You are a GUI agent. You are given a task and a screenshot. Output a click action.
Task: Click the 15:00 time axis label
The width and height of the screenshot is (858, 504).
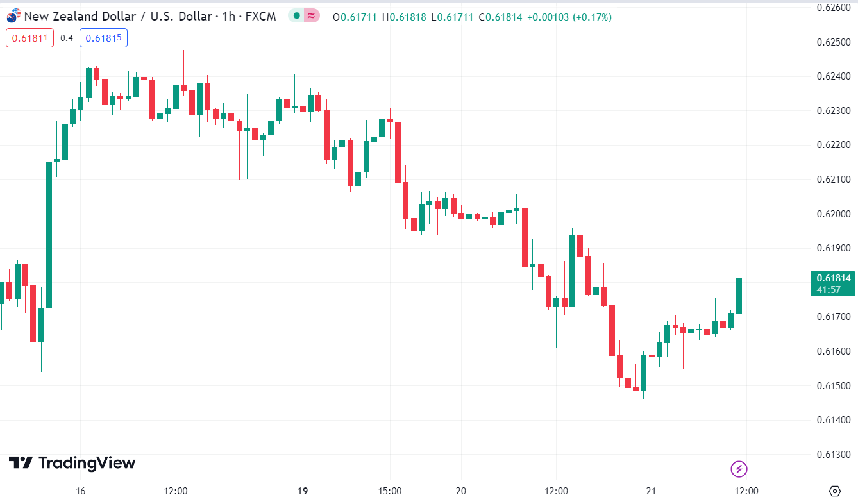point(390,491)
